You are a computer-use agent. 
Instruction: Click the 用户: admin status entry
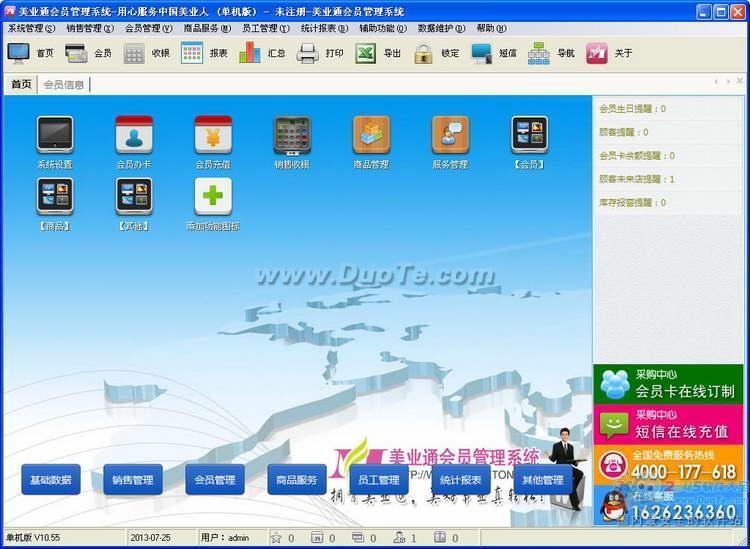point(225,538)
